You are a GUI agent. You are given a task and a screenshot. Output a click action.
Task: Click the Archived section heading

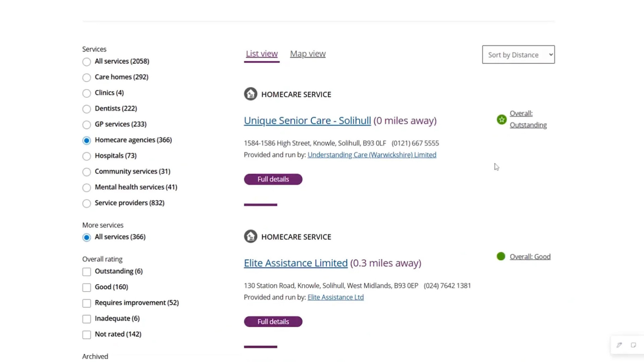pyautogui.click(x=95, y=356)
